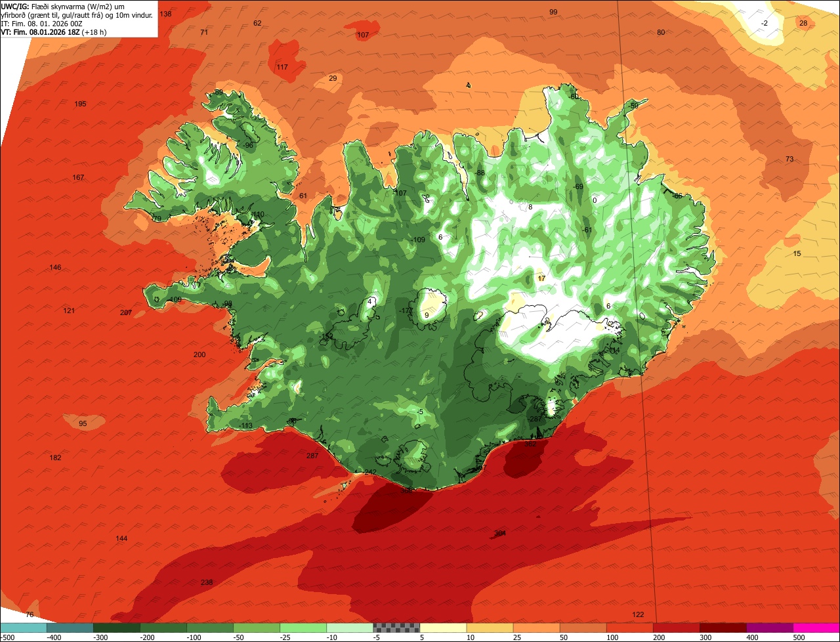Screen dimensions: 840x642
Task: Click the map value 182
Action: (55, 458)
